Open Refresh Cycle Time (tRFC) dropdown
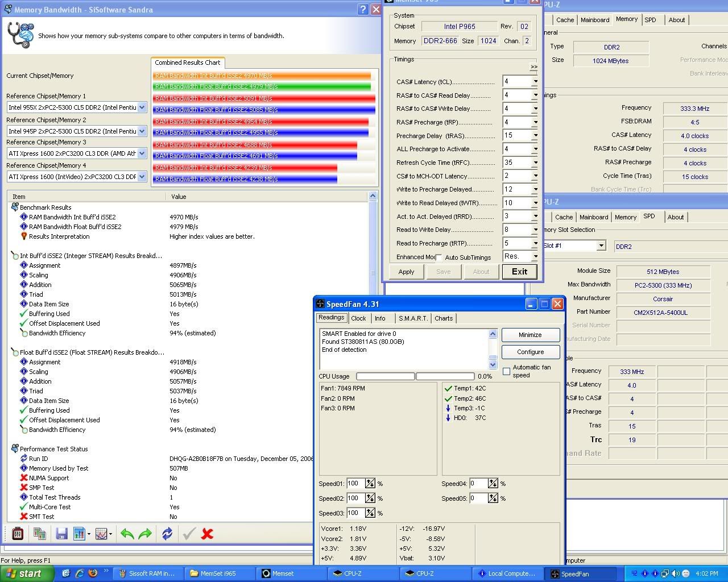The width and height of the screenshot is (728, 582). [535, 163]
